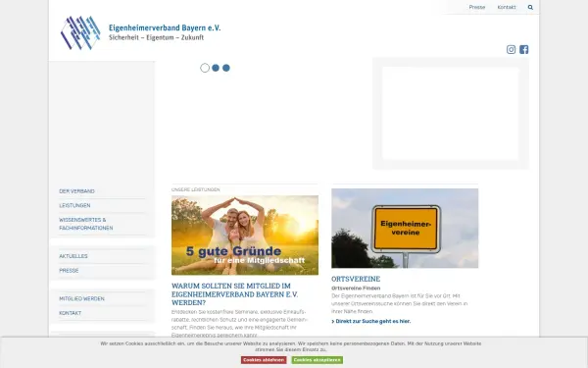Open Mitglied werden in sidebar menu
The height and width of the screenshot is (368, 588).
pyautogui.click(x=81, y=299)
